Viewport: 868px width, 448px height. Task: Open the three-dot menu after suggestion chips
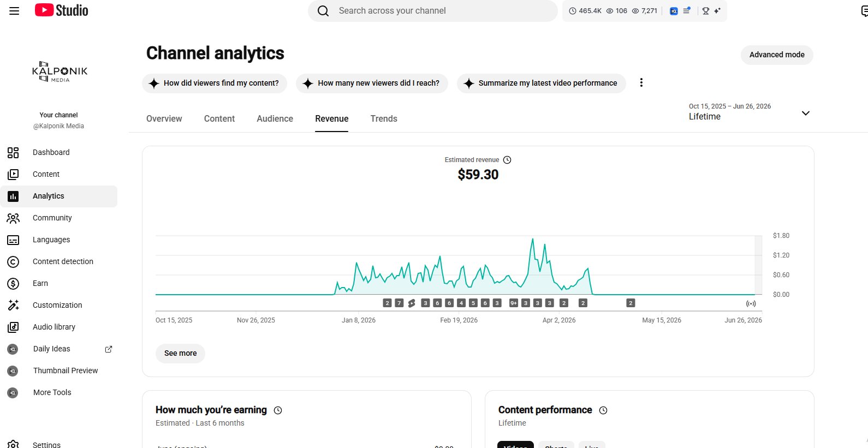(641, 82)
